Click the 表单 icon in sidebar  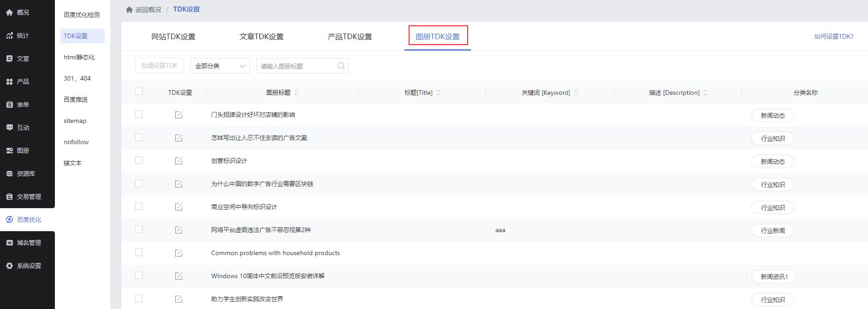tap(9, 105)
